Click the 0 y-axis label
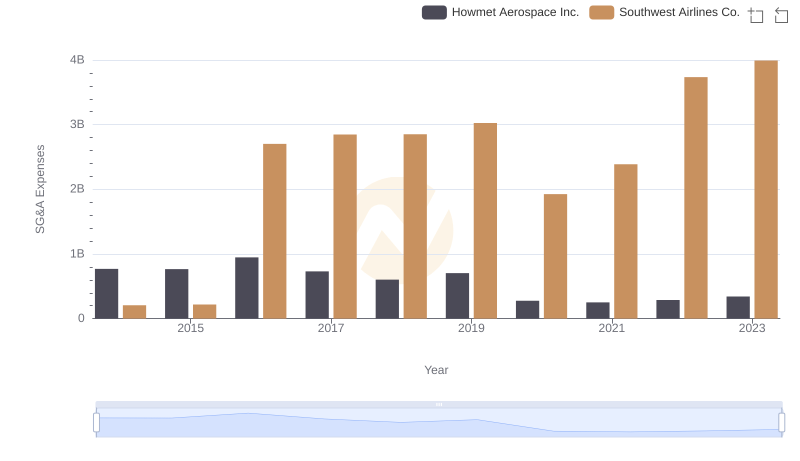 click(81, 318)
